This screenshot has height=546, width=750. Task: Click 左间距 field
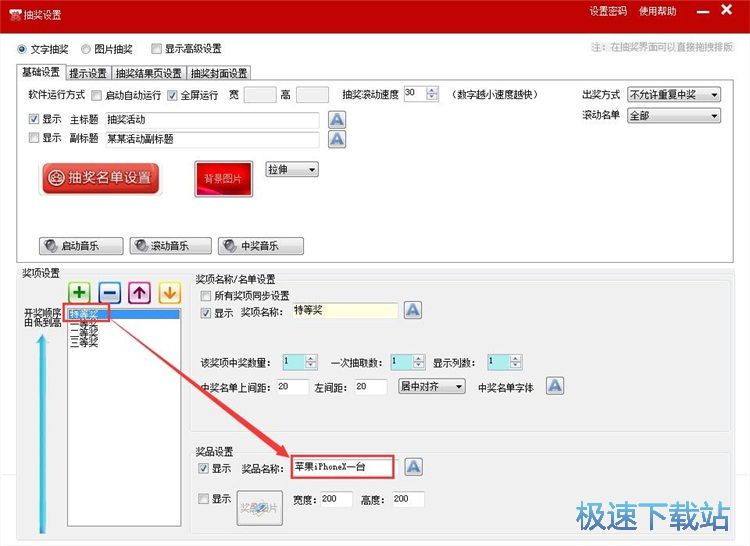(371, 387)
